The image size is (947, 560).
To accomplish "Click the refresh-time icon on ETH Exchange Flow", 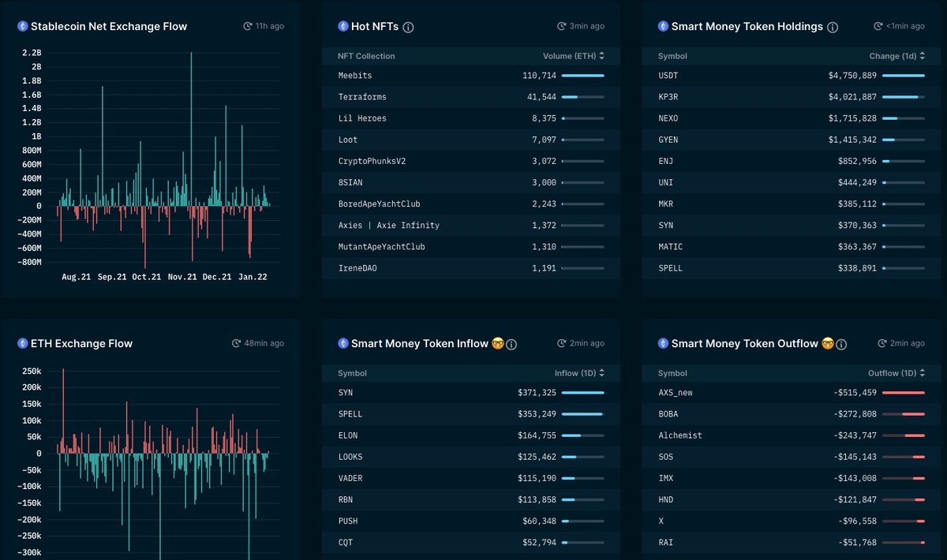I will click(x=236, y=343).
